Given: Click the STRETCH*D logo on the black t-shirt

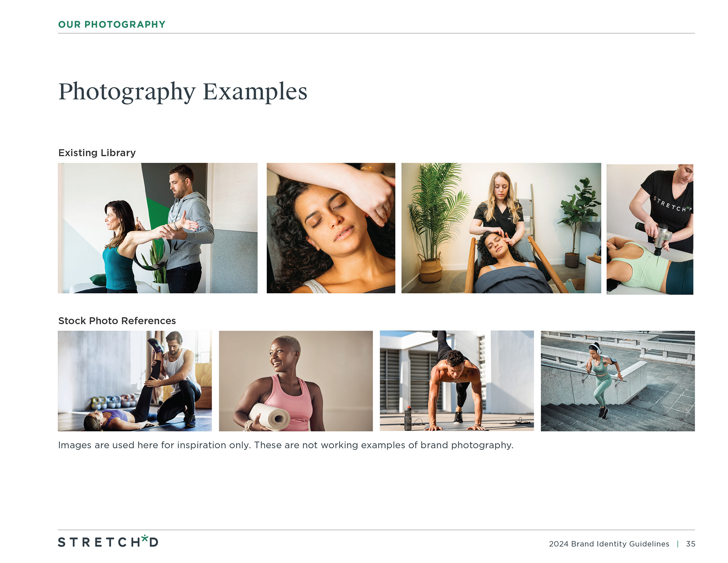Looking at the screenshot, I should [x=673, y=204].
